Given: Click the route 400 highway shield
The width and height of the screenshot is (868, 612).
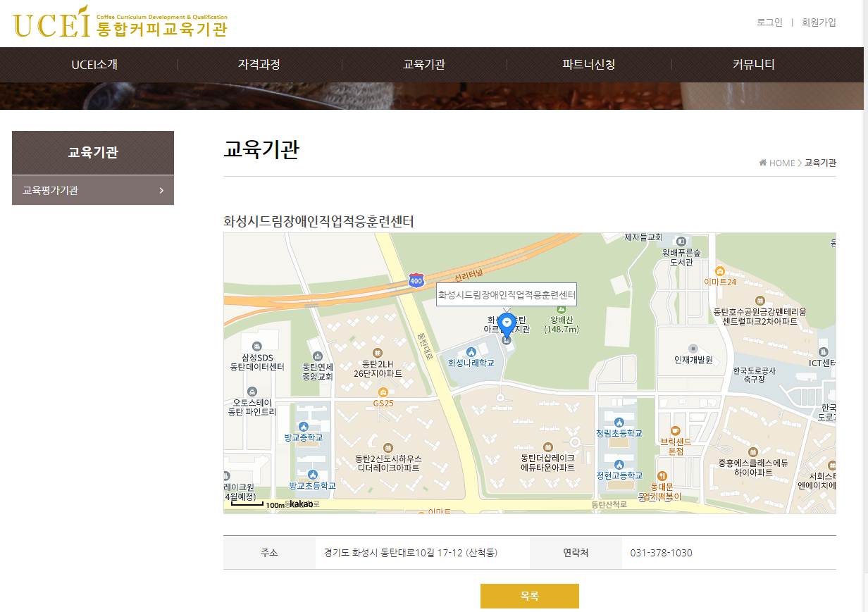Looking at the screenshot, I should pos(416,280).
